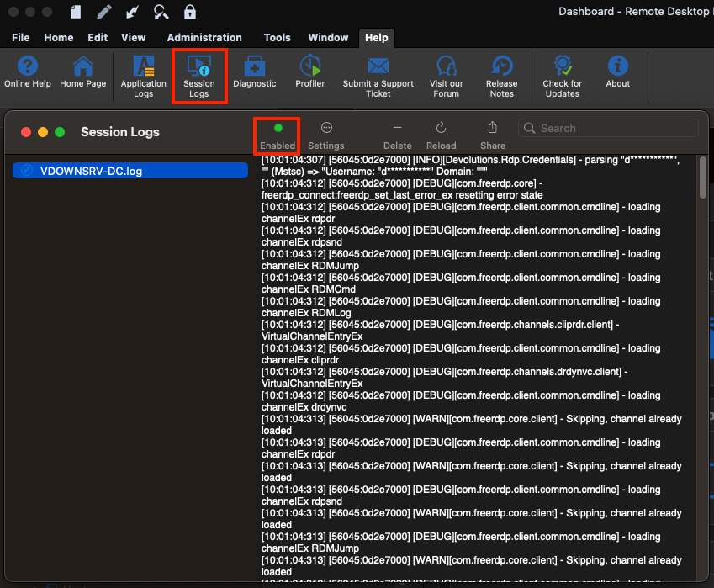The image size is (714, 588).
Task: Click the "channelEx drdynvc" log text
Action: pos(304,407)
